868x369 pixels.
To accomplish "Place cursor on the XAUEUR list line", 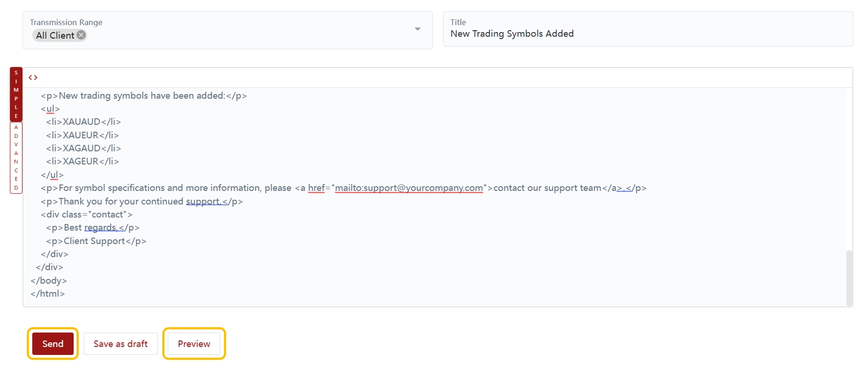I will [82, 135].
